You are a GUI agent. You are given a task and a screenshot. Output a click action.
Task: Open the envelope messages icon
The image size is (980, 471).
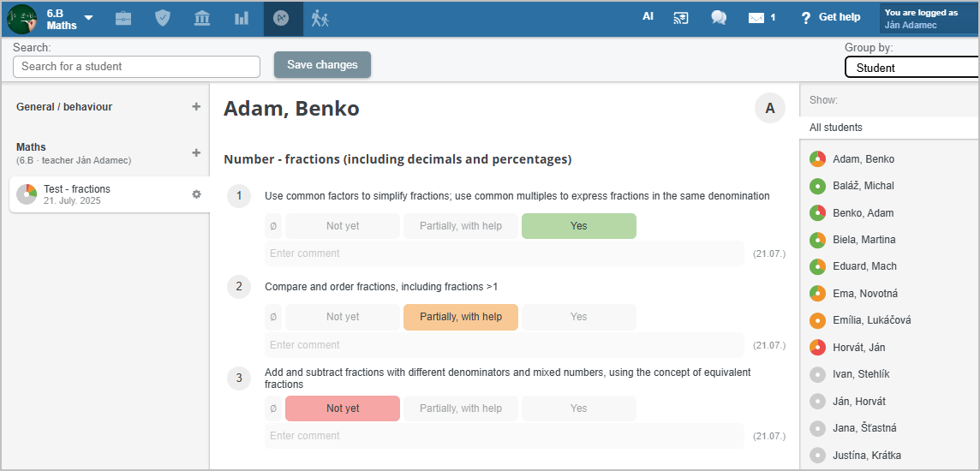(x=756, y=18)
